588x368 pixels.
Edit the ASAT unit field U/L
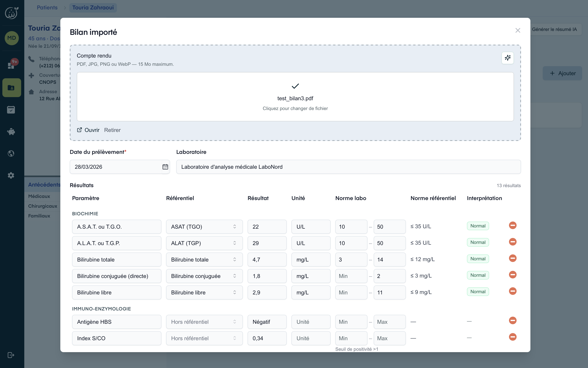point(311,227)
